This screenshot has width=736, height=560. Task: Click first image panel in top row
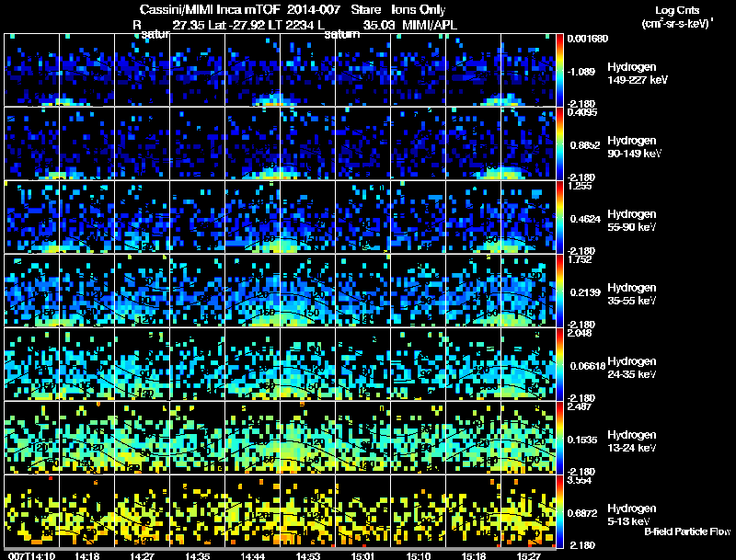32,70
